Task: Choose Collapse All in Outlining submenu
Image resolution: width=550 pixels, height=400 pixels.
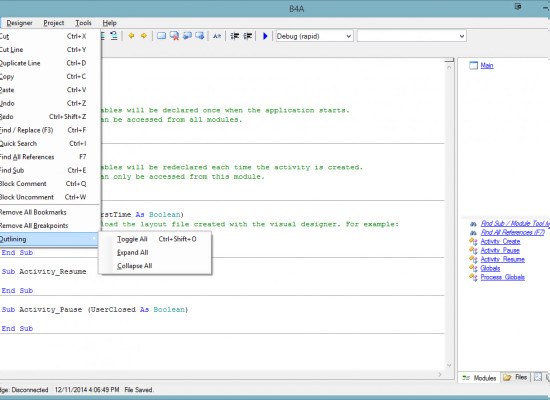Action: 155,266
